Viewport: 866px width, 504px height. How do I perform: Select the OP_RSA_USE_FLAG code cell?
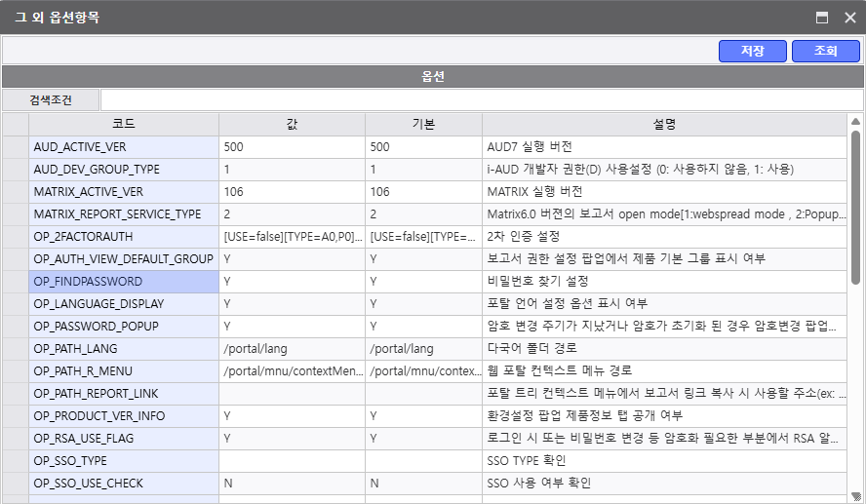point(123,439)
